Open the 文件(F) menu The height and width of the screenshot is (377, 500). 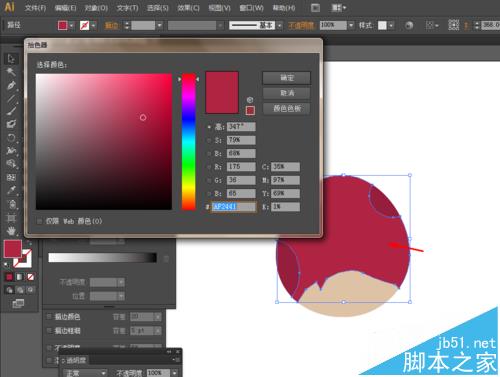point(35,8)
